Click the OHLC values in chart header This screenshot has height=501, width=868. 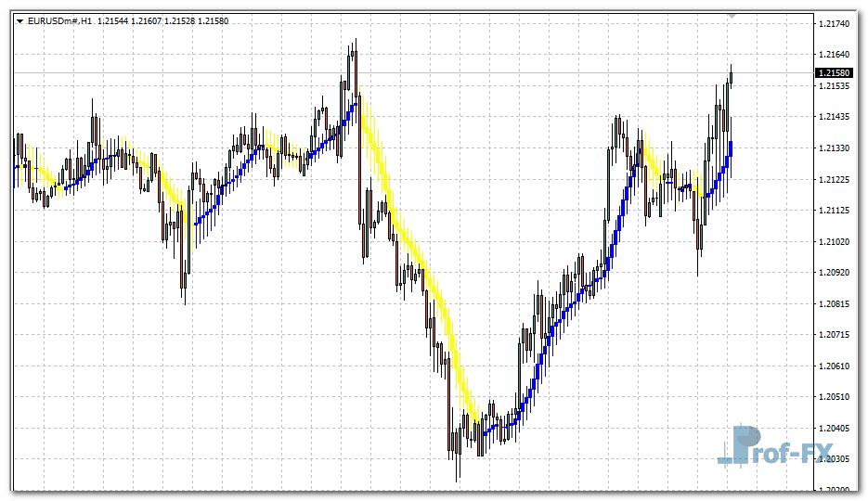163,21
